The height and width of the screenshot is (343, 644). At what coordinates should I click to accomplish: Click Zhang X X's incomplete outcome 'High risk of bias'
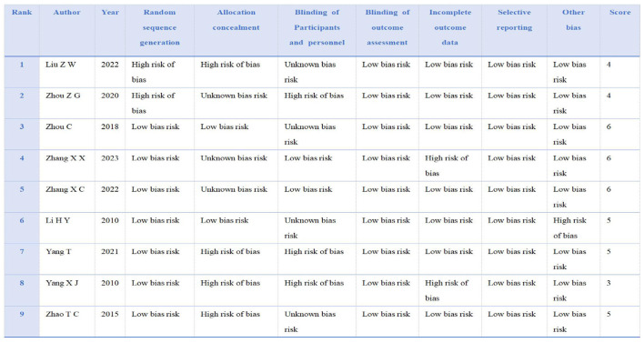click(x=447, y=166)
